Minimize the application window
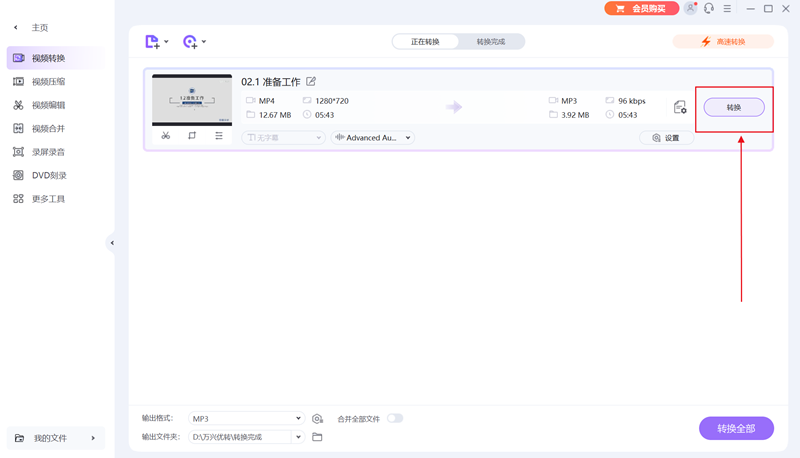This screenshot has height=458, width=800. (751, 9)
